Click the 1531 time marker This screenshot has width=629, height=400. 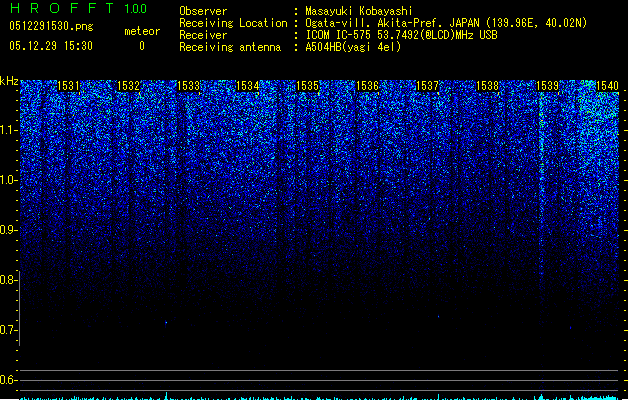(x=68, y=86)
